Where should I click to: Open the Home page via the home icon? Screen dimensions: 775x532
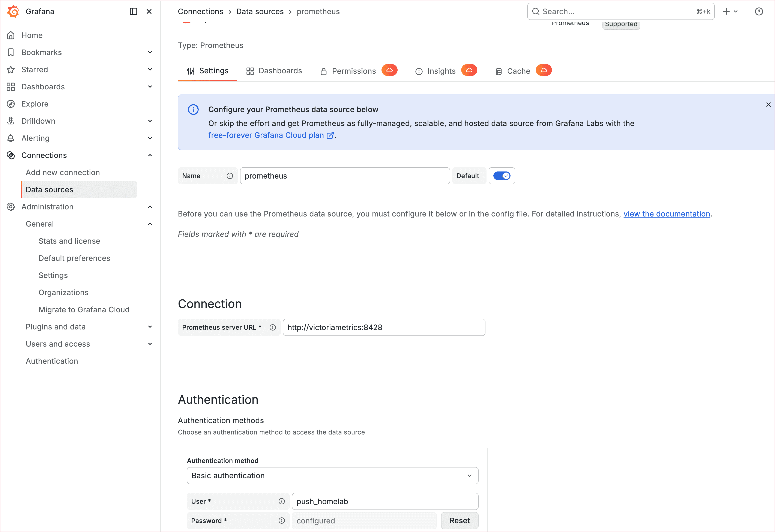[11, 35]
